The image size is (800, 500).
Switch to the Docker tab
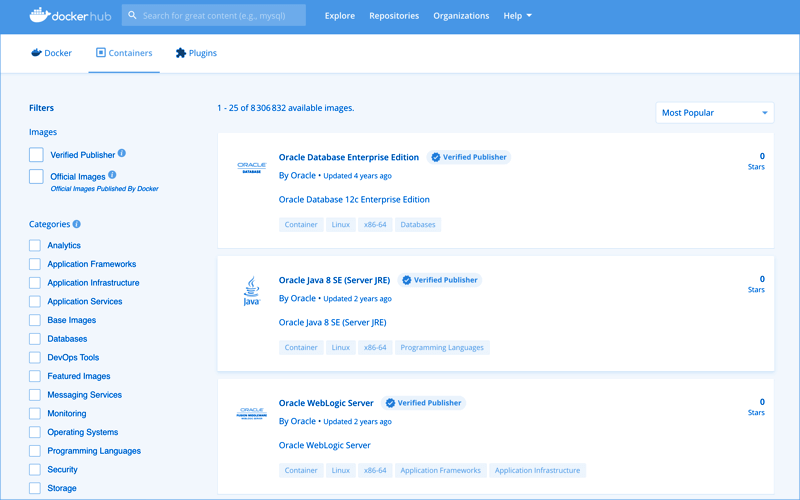coord(51,53)
